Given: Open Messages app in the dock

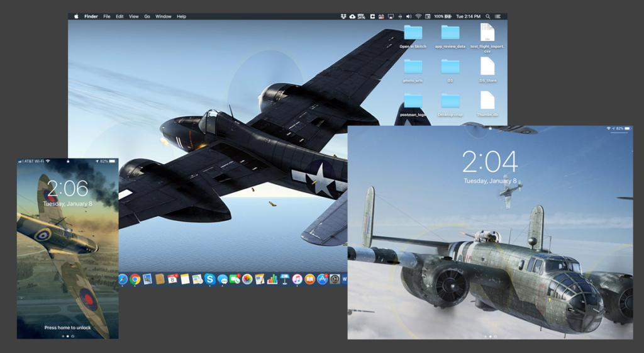Looking at the screenshot, I should click(x=223, y=279).
